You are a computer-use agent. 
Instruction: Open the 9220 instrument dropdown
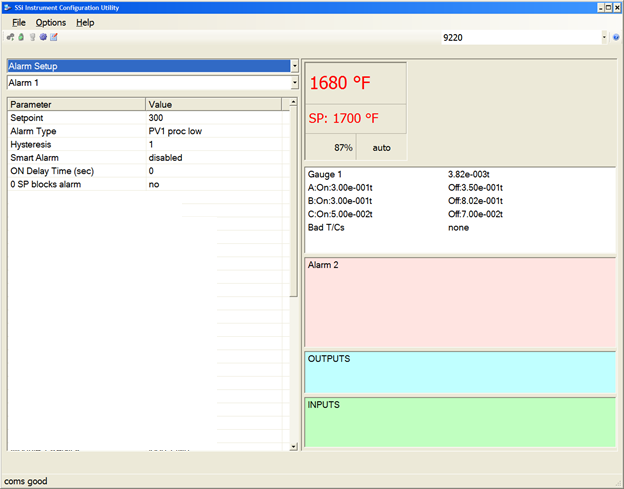coord(604,37)
